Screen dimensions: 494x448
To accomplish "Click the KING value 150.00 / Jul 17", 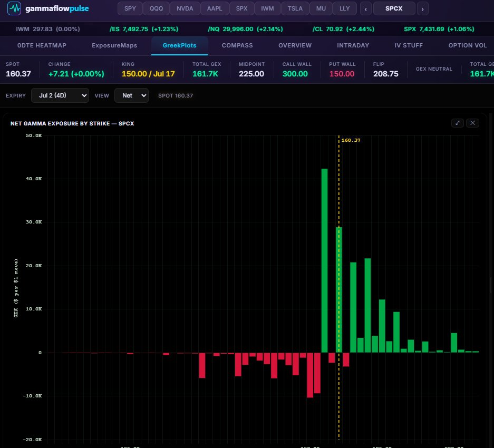I will point(148,74).
